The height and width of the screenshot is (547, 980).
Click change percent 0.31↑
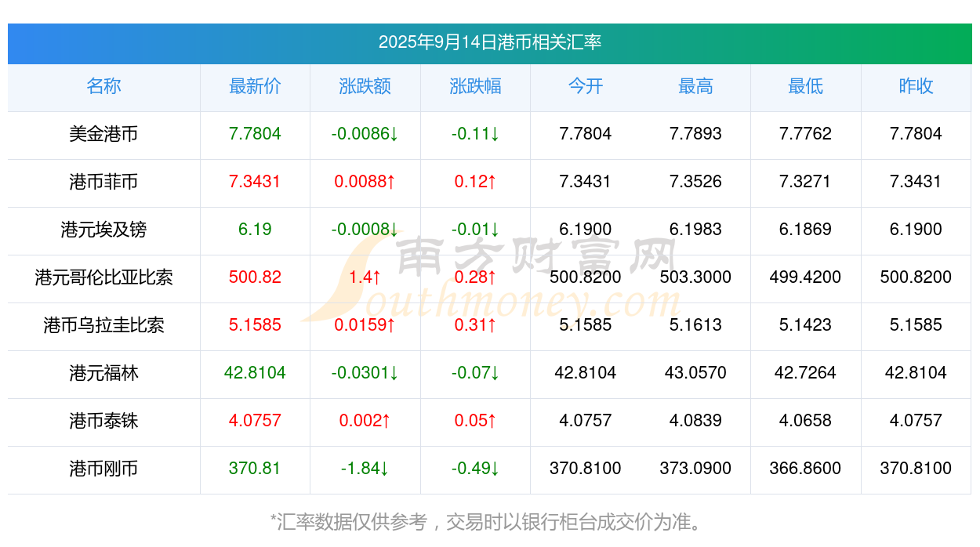tap(475, 325)
